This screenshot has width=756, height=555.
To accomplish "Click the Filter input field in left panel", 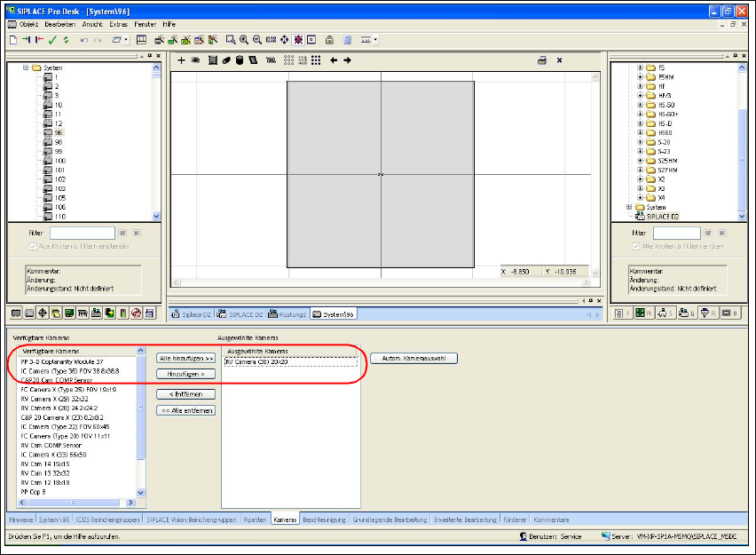I will (83, 233).
